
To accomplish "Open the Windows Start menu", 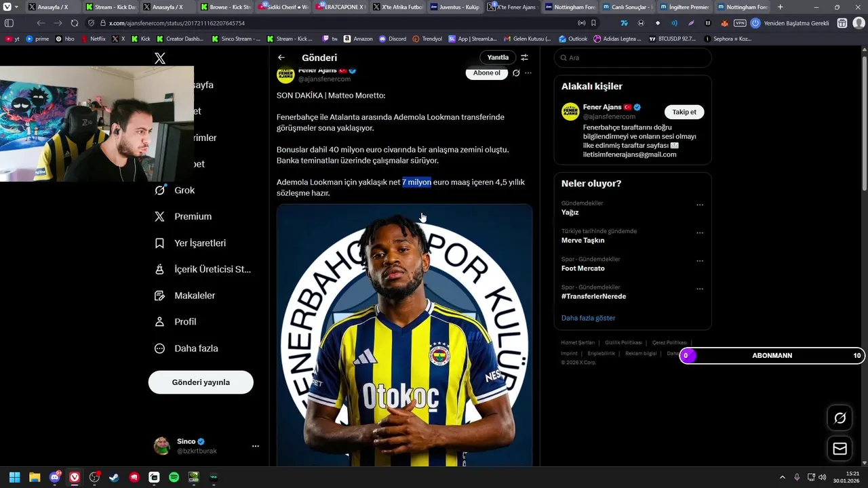I will [14, 477].
